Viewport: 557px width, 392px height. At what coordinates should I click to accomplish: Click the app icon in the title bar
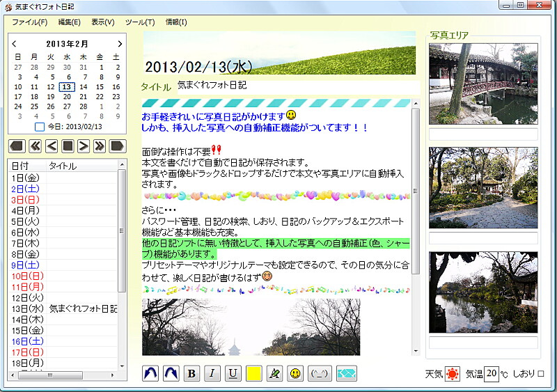coord(8,7)
